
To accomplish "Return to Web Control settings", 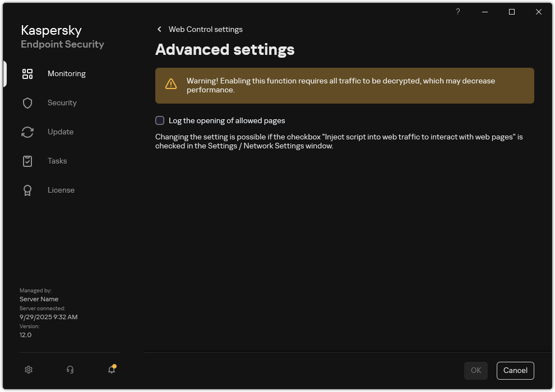I will click(205, 29).
